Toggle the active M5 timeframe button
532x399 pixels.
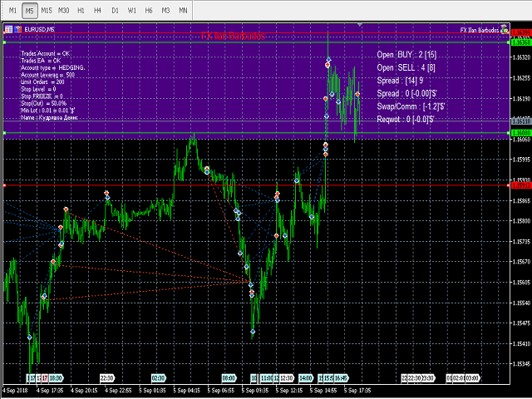(29, 10)
